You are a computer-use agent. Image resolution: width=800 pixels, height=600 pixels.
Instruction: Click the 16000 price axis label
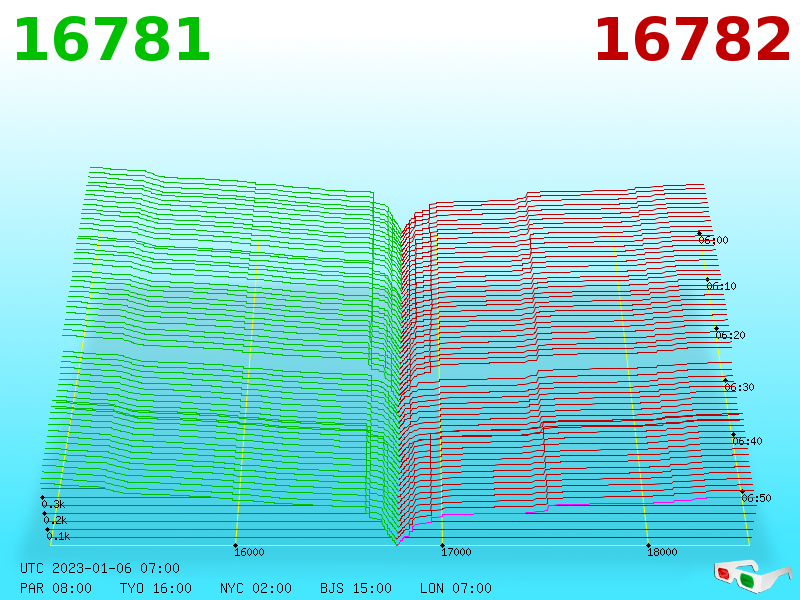coord(249,552)
